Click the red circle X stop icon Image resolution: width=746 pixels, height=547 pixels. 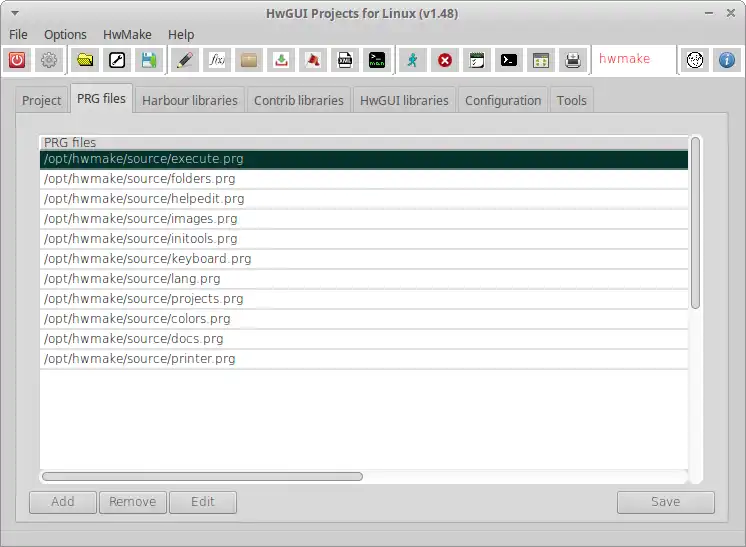tap(445, 60)
